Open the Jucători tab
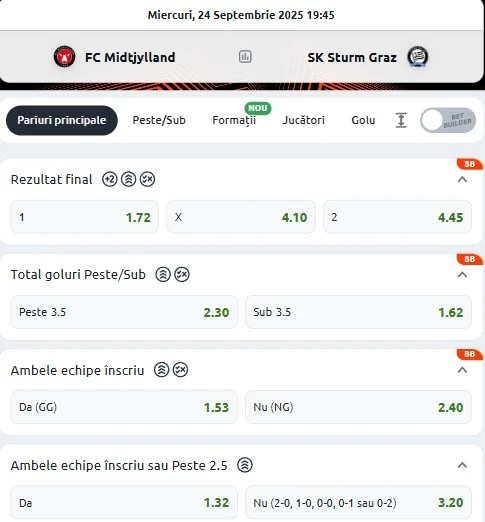 click(304, 120)
